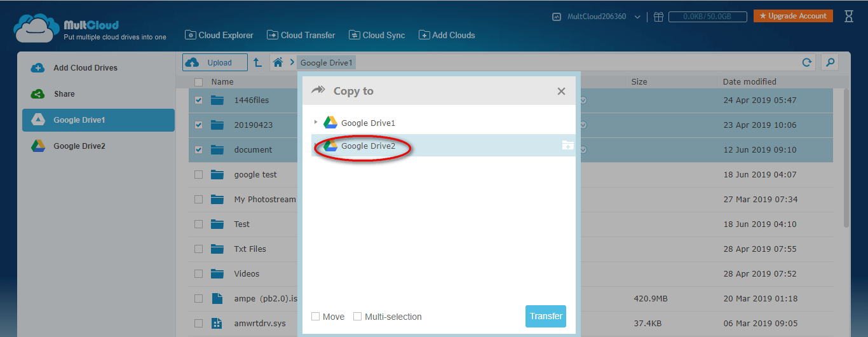Click the Videos folder icon

(218, 274)
